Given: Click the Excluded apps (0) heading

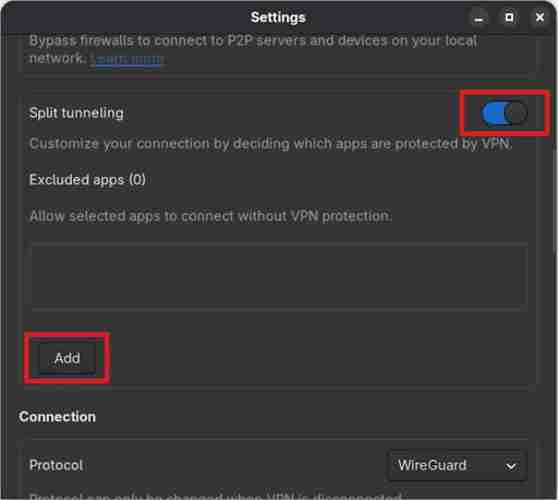Looking at the screenshot, I should tap(88, 180).
